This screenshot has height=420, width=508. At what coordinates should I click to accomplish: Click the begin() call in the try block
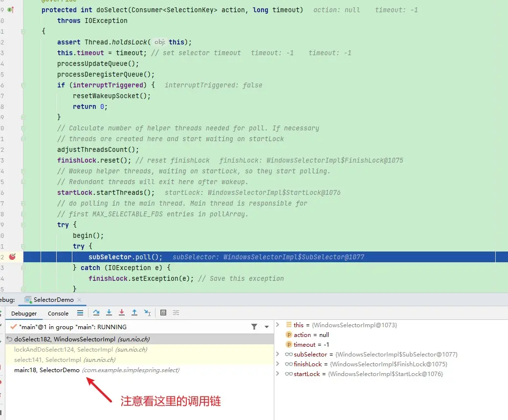(x=88, y=235)
